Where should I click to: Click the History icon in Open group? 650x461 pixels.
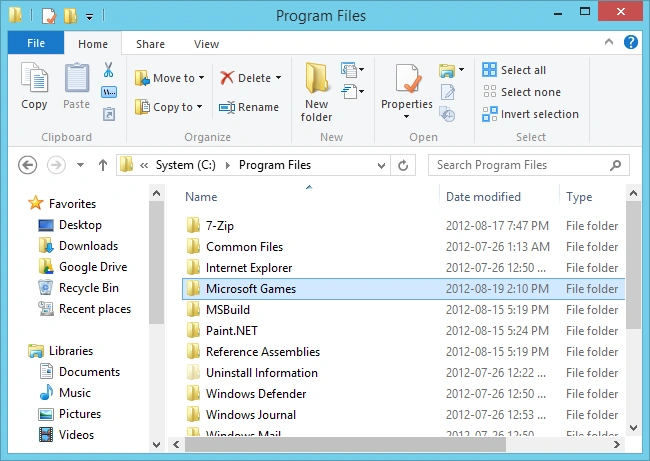(447, 114)
